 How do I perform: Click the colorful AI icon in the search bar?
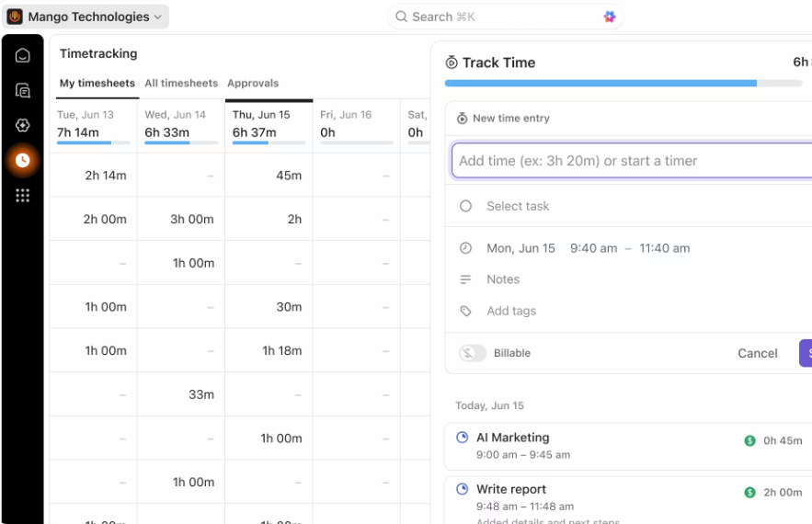click(610, 17)
